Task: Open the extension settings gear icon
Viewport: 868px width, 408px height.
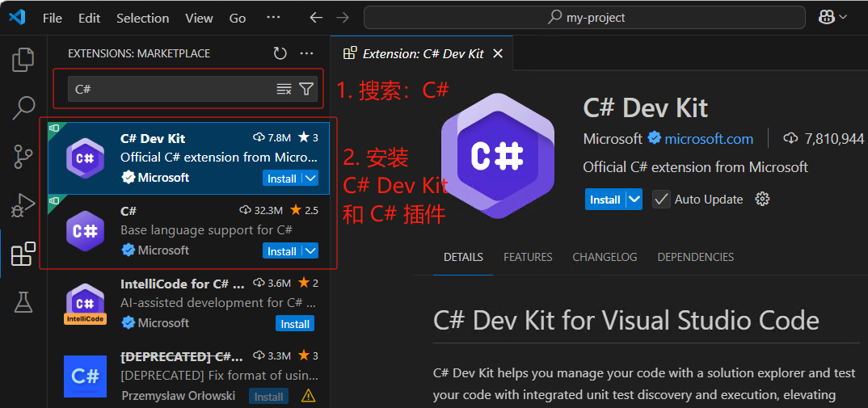Action: coord(762,200)
